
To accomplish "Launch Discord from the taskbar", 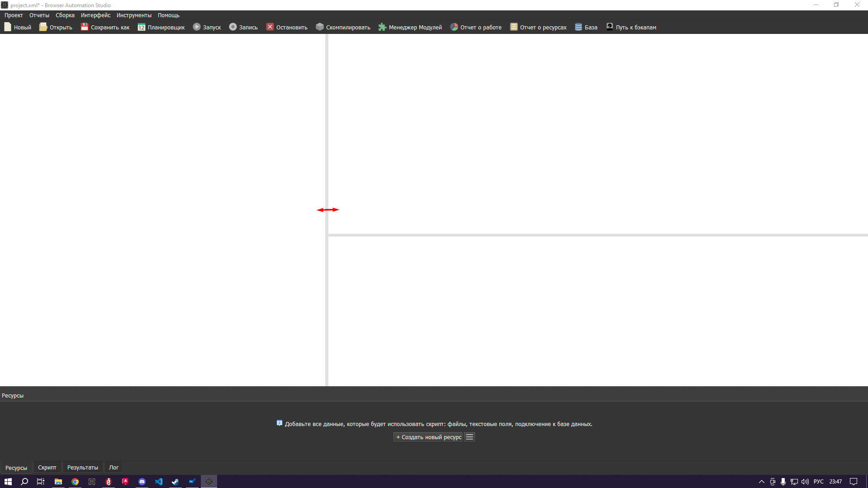I will point(142,481).
